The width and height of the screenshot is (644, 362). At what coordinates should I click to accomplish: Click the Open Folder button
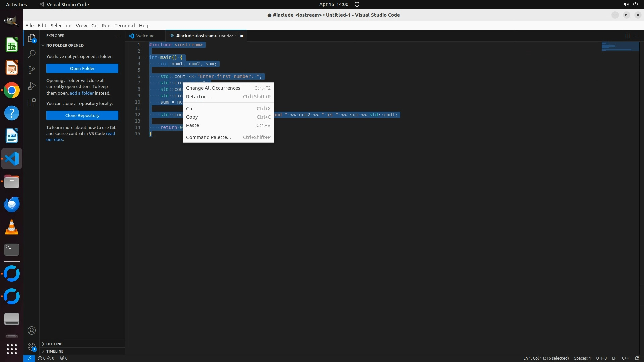[x=82, y=68]
